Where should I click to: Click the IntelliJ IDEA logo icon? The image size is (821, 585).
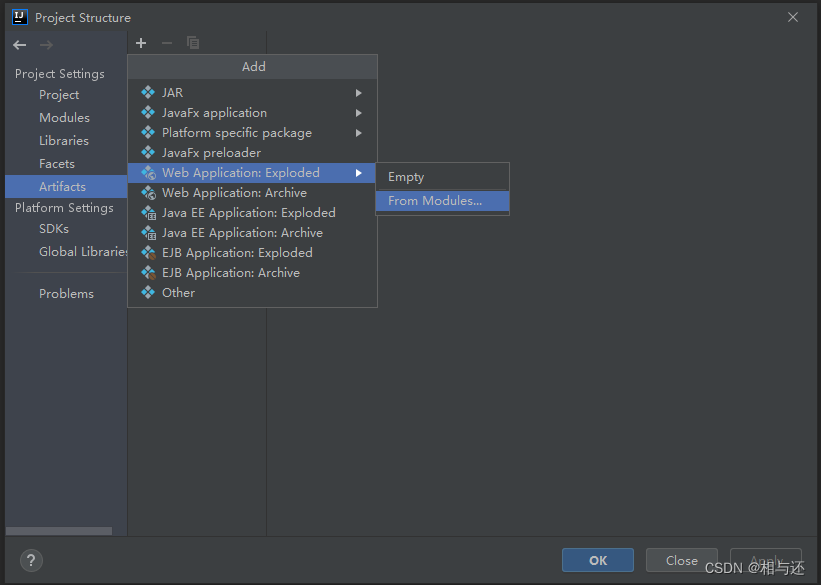[20, 17]
